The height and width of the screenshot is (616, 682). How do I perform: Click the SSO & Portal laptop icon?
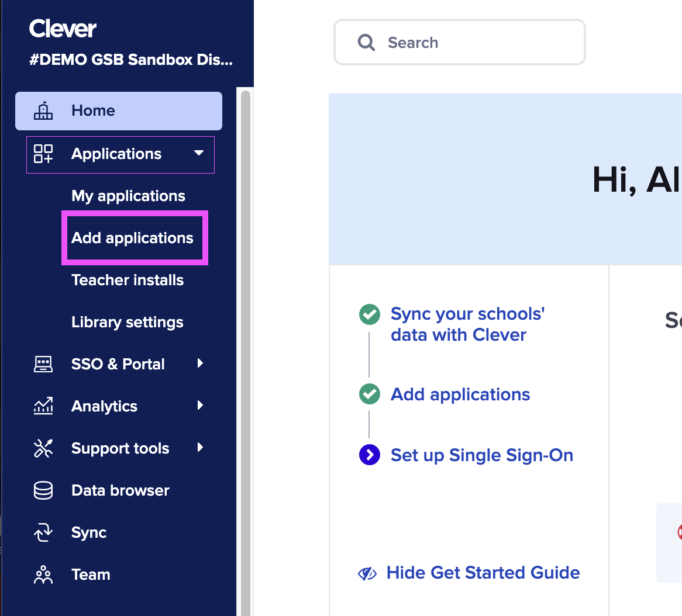pyautogui.click(x=43, y=364)
